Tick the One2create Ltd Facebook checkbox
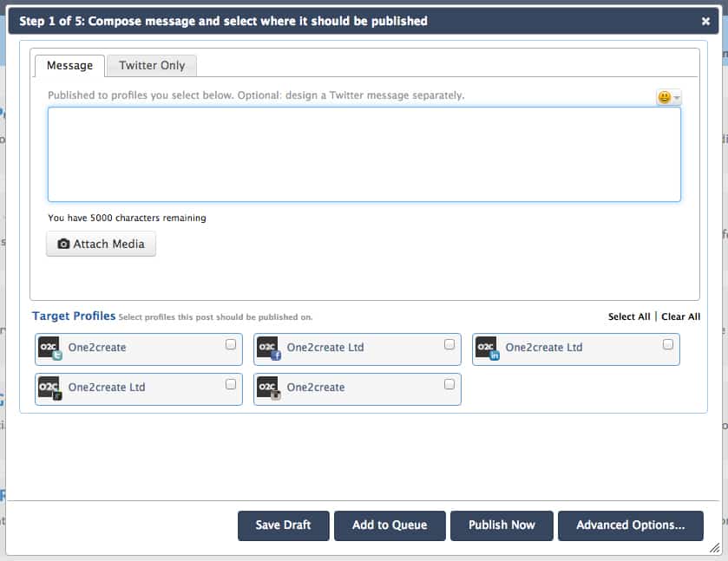 (x=449, y=343)
